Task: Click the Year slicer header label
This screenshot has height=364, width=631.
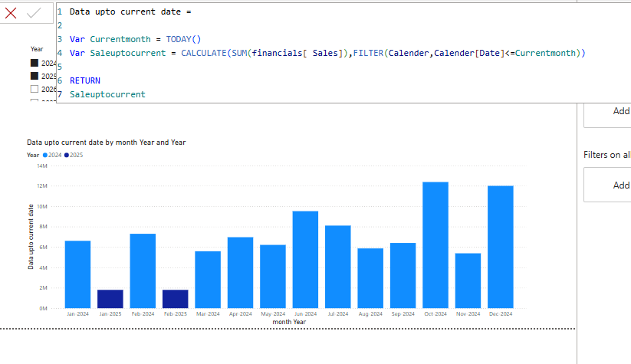Action: point(37,49)
